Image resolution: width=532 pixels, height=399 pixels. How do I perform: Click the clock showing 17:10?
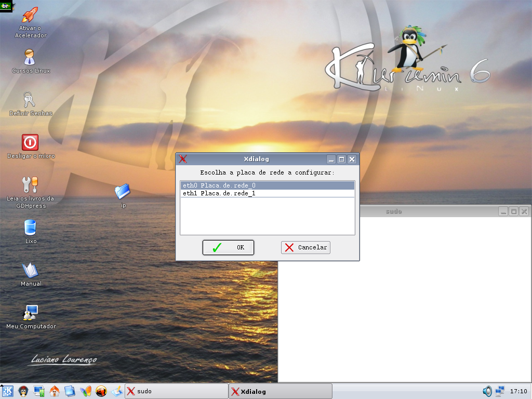pos(518,391)
